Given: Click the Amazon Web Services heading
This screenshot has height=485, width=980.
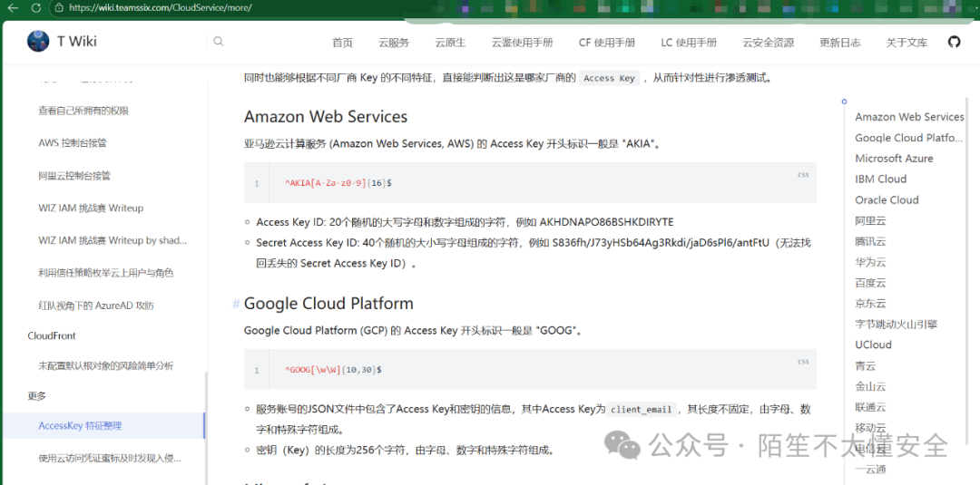Looking at the screenshot, I should [x=326, y=117].
